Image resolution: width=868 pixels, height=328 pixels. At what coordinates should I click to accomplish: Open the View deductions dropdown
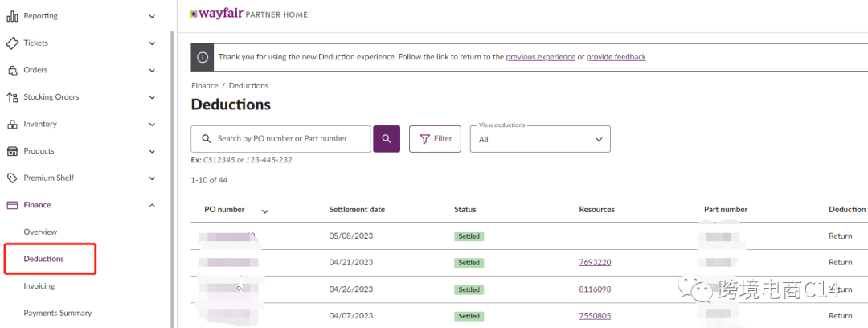(540, 139)
